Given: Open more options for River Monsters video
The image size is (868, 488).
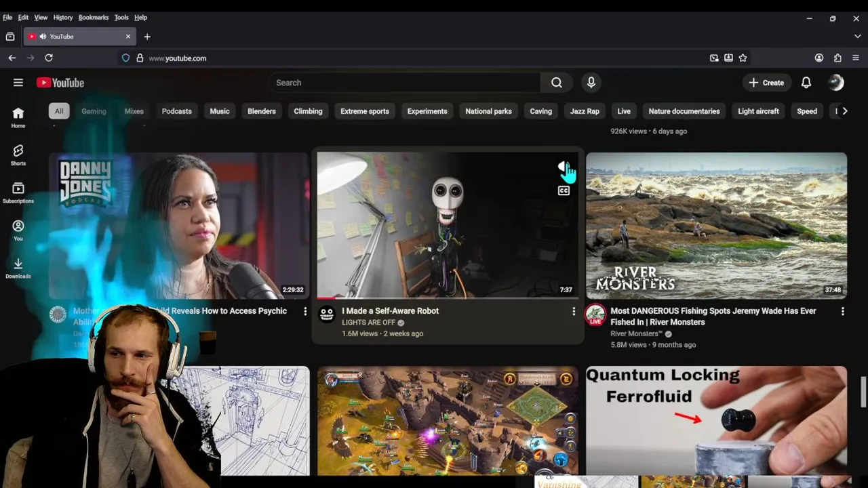Looking at the screenshot, I should [x=843, y=311].
